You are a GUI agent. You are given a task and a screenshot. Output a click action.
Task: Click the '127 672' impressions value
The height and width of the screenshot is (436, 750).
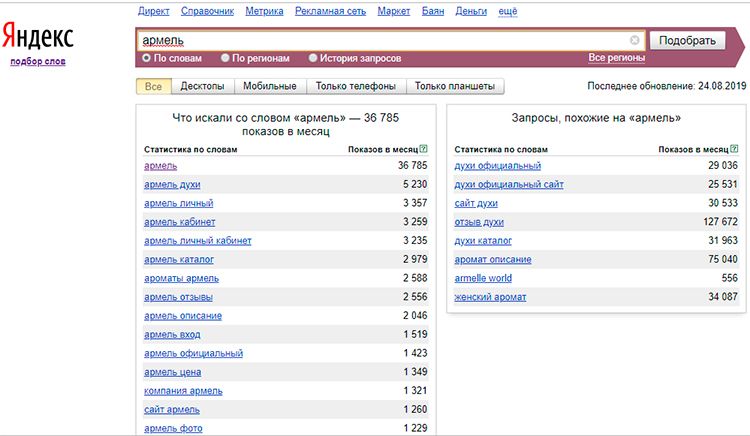(x=721, y=221)
